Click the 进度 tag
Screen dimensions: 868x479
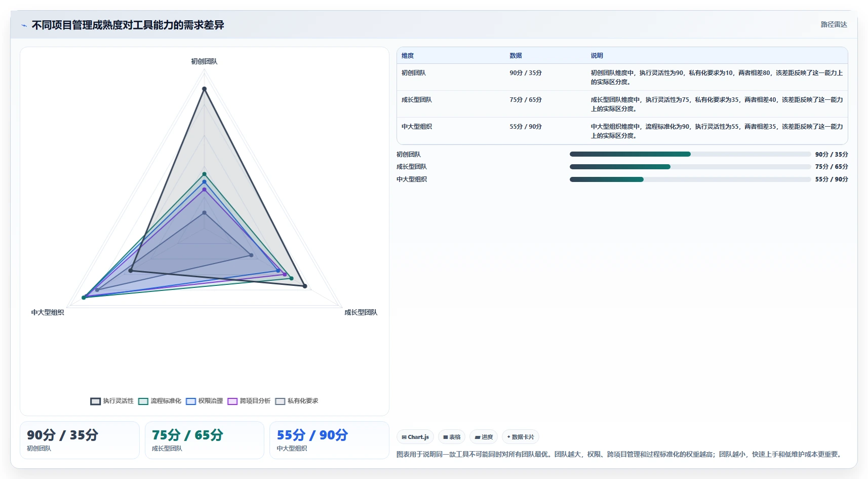pos(484,437)
